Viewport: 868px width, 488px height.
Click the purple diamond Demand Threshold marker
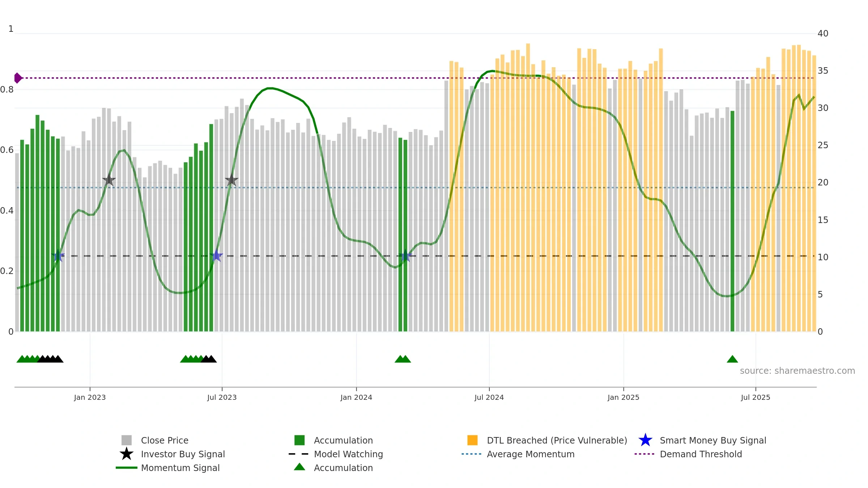coord(18,78)
